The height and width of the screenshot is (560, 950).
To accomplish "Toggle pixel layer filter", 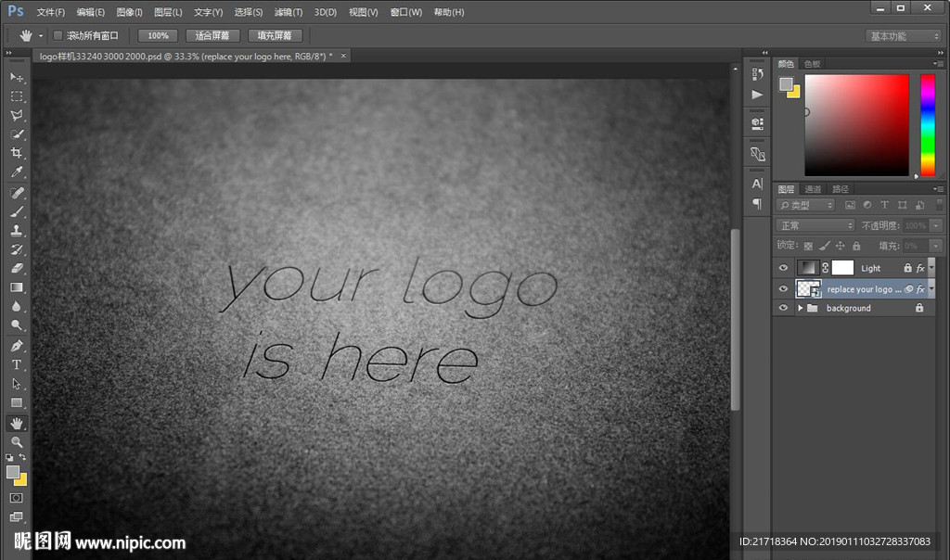I will [x=850, y=205].
